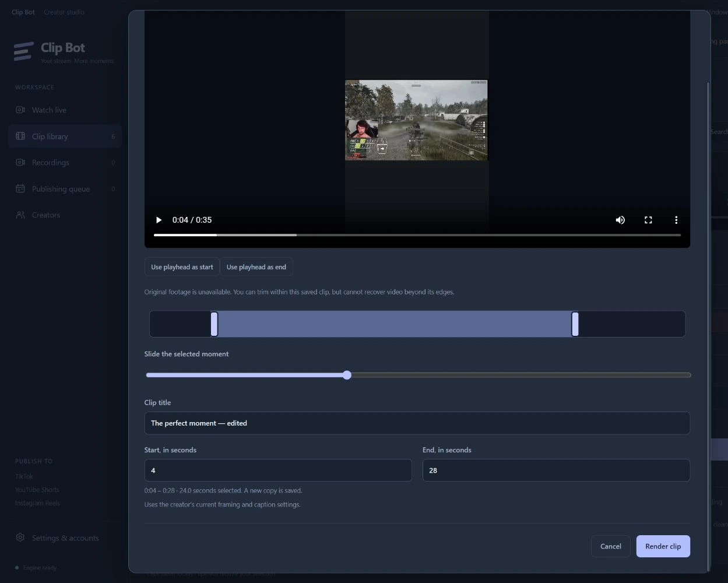The height and width of the screenshot is (583, 728).
Task: Click the Original footage is unavailable notice
Action: tap(299, 292)
